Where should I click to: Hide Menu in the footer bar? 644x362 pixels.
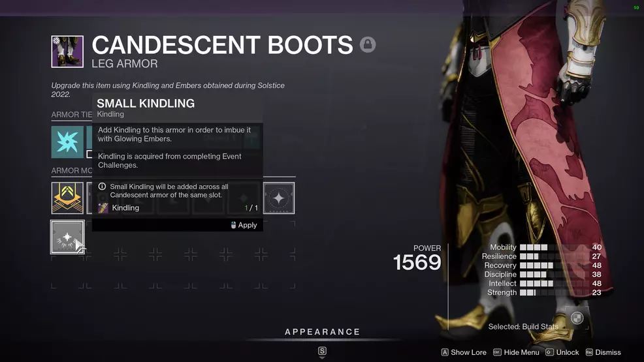(516, 352)
